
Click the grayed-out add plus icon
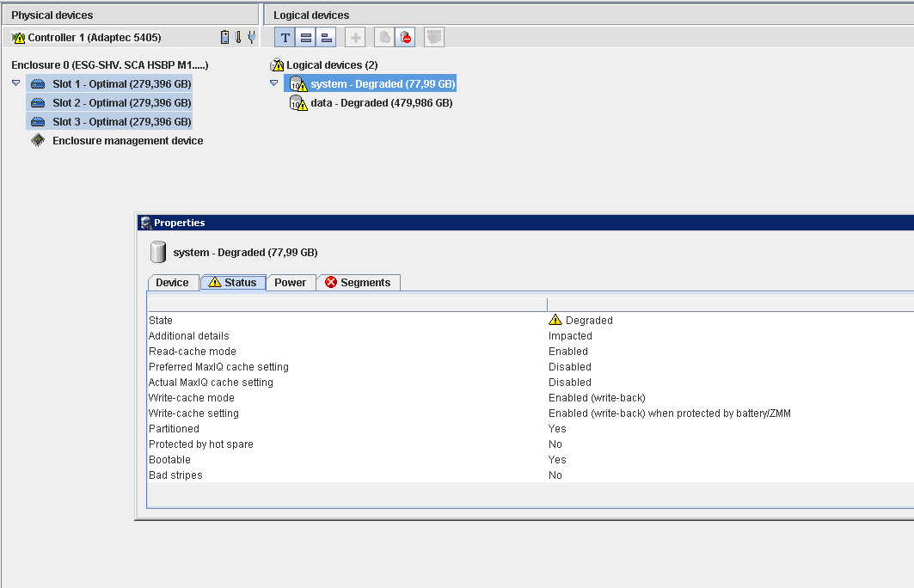click(x=355, y=38)
